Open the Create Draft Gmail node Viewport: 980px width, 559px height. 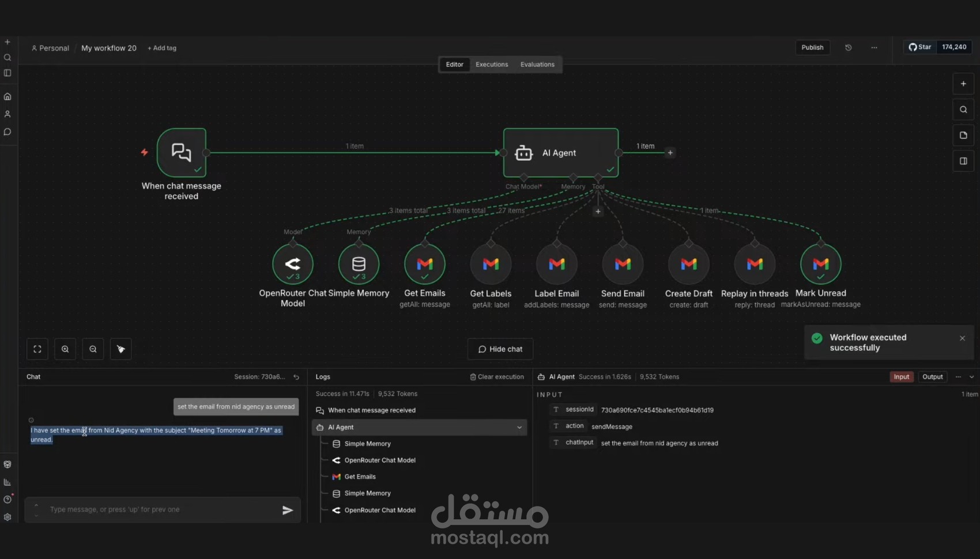[x=689, y=264]
